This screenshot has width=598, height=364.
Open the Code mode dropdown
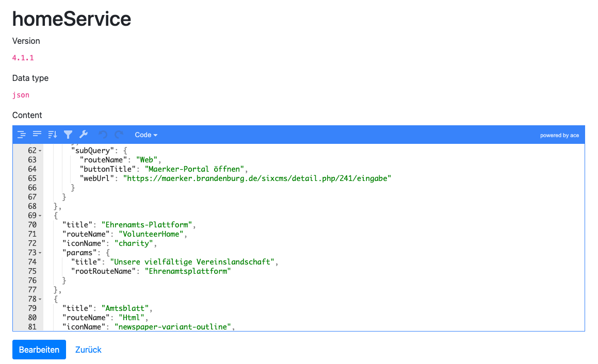146,135
